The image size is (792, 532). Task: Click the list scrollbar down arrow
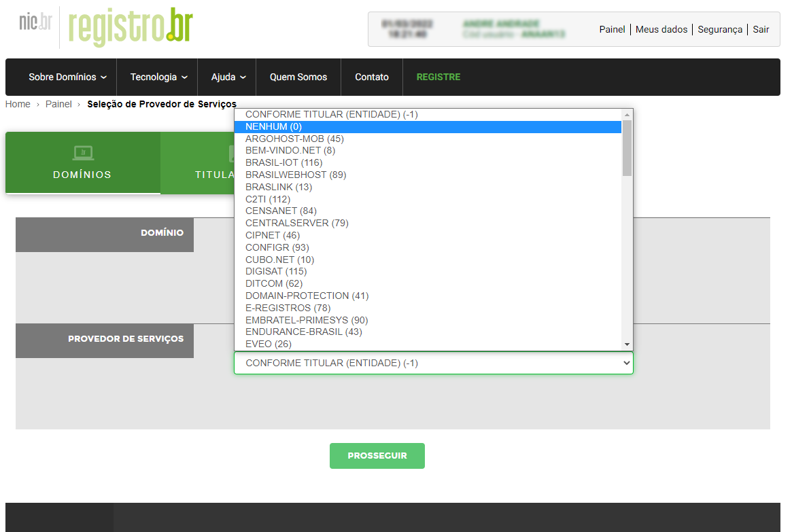coord(627,344)
